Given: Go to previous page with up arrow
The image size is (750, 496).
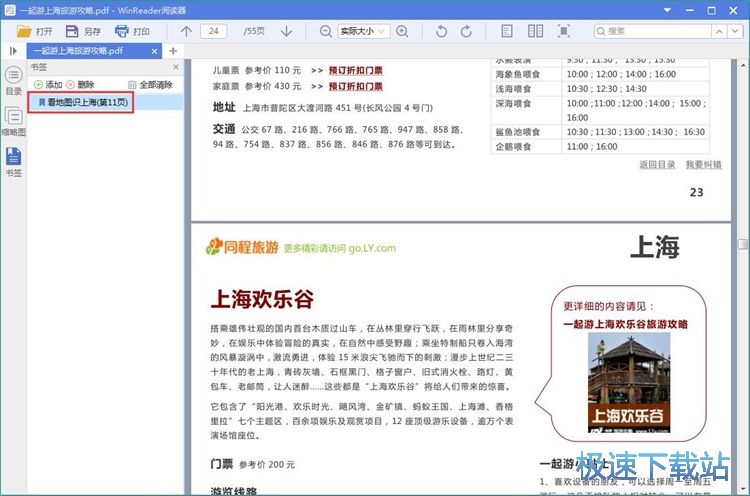Looking at the screenshot, I should (186, 32).
